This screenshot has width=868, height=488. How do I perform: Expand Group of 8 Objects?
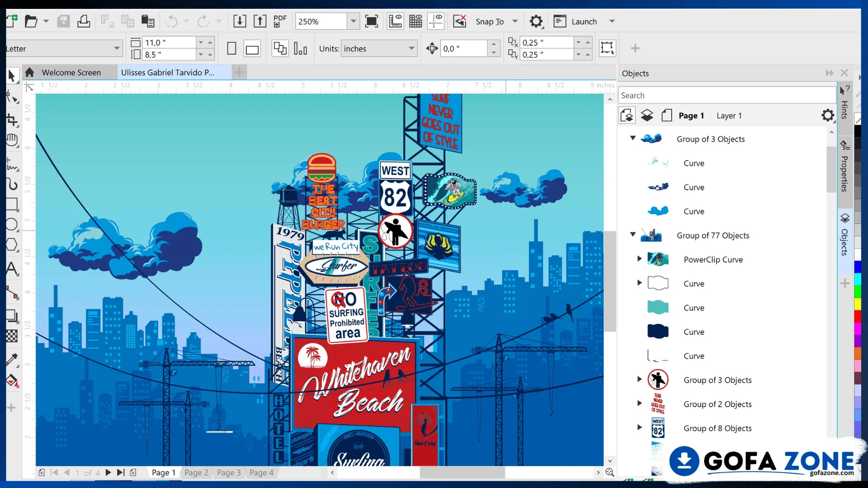point(639,427)
